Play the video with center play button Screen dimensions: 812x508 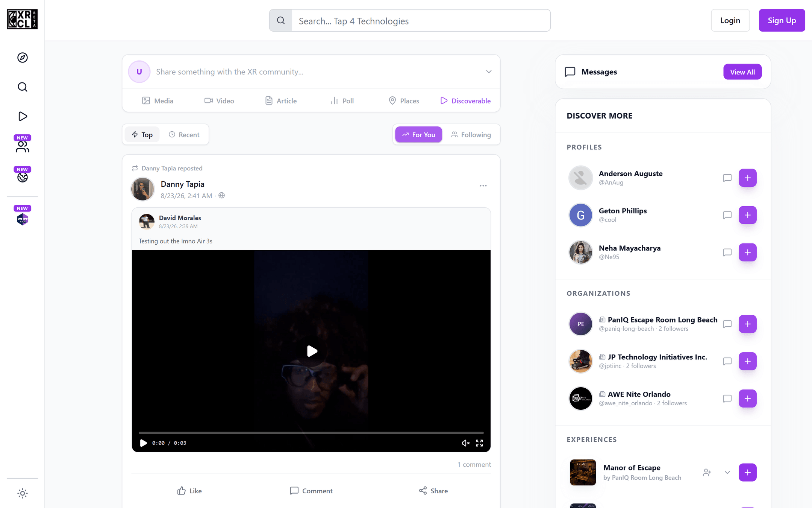point(311,351)
